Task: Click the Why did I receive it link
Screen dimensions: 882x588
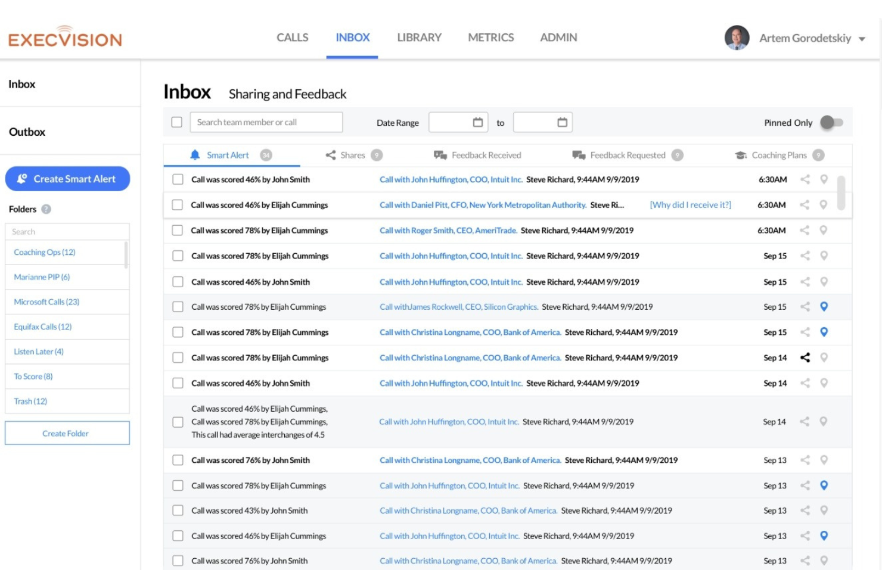Action: pyautogui.click(x=690, y=205)
